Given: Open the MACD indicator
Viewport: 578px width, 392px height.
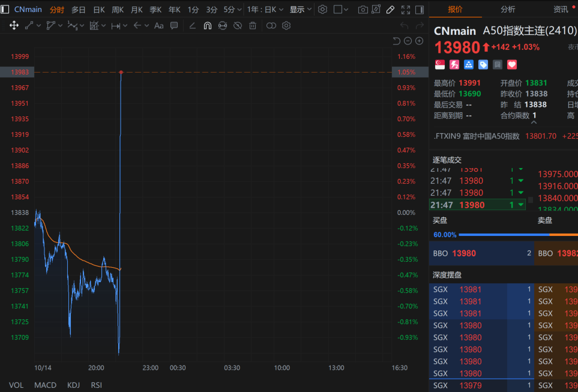Looking at the screenshot, I should 45,385.
